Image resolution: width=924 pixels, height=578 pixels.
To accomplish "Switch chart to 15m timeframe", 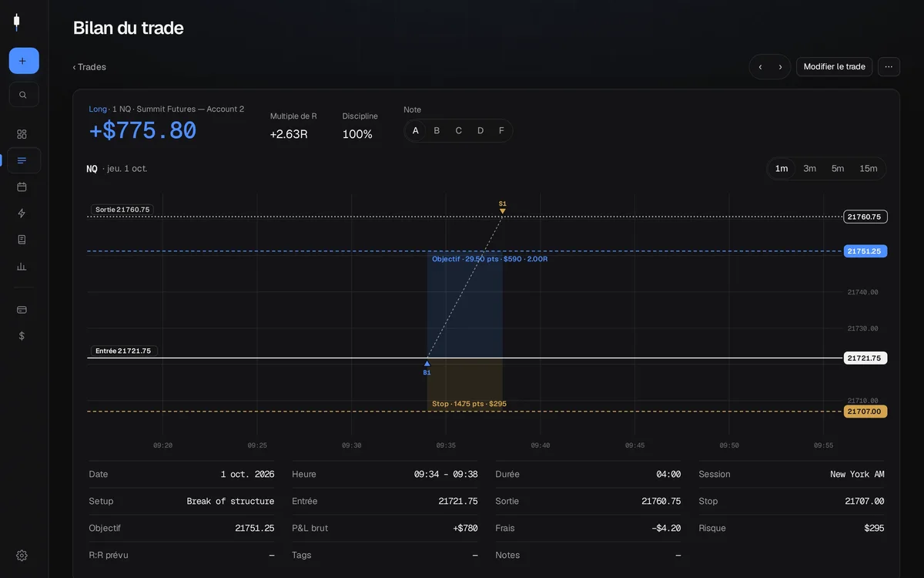I will click(x=869, y=169).
